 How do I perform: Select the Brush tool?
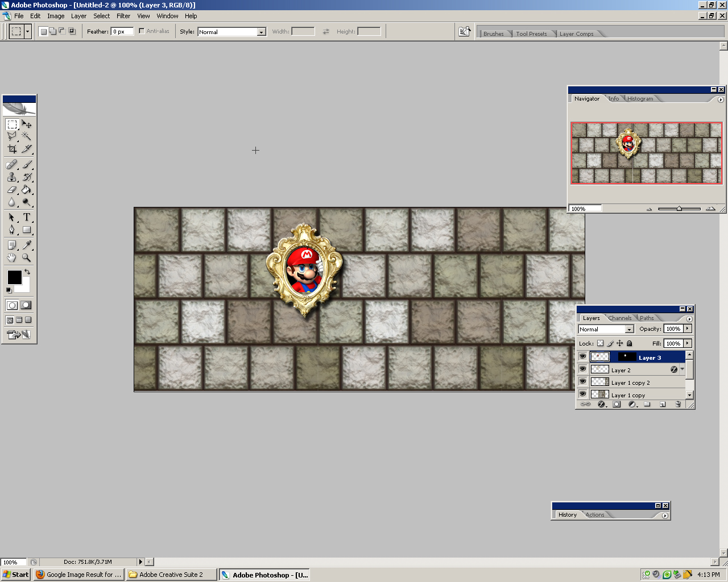[27, 165]
